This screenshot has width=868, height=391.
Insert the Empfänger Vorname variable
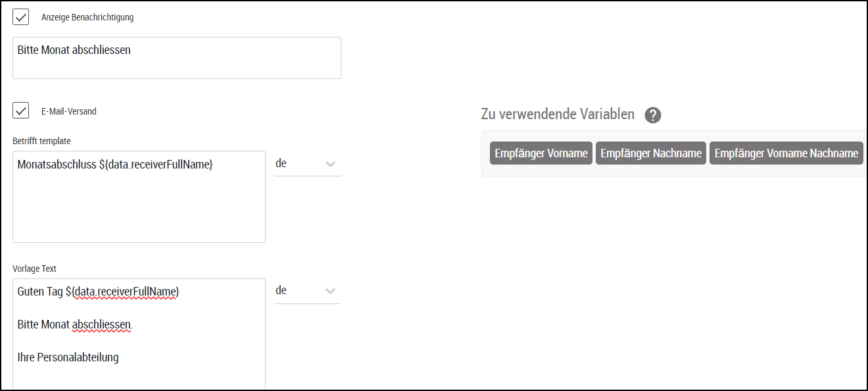pyautogui.click(x=541, y=153)
